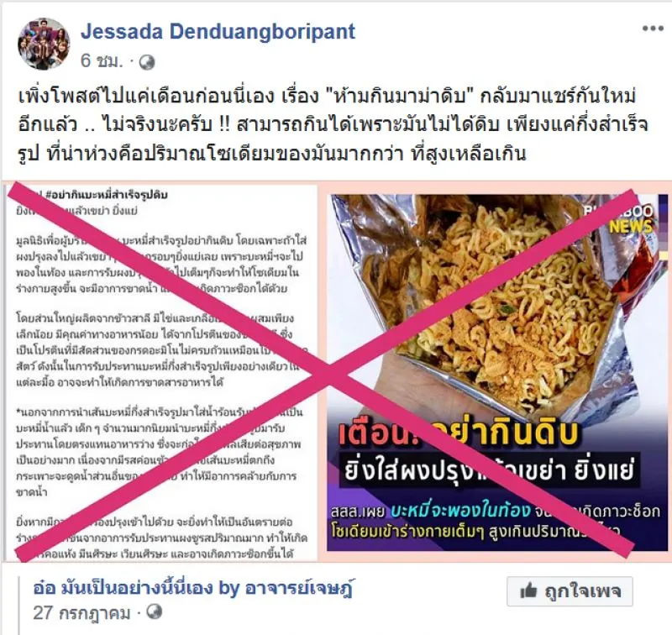Open Jessada Denduangboripant profile name link
This screenshot has height=635, width=672.
(x=218, y=32)
